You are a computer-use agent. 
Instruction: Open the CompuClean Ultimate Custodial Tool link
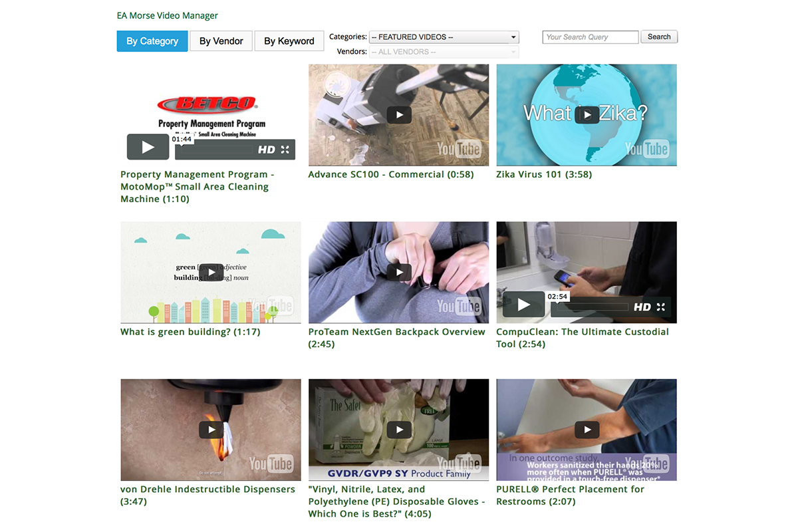tap(583, 338)
